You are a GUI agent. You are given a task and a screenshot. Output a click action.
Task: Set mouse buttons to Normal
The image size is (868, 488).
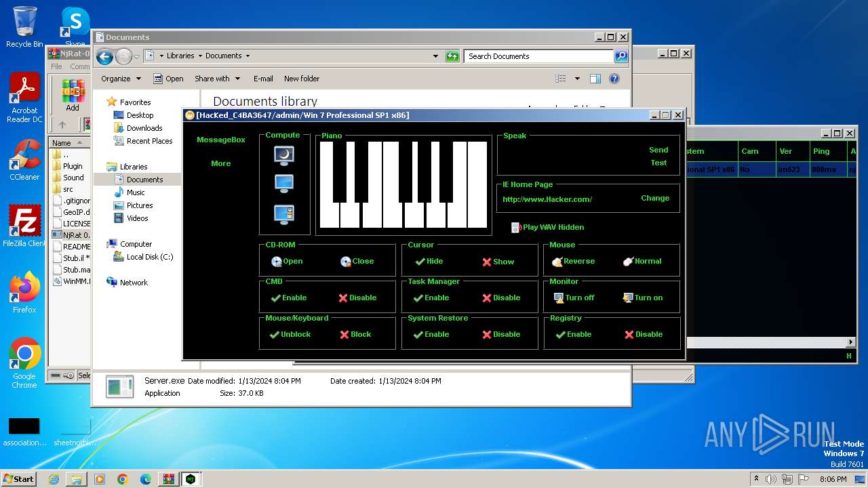tap(642, 261)
